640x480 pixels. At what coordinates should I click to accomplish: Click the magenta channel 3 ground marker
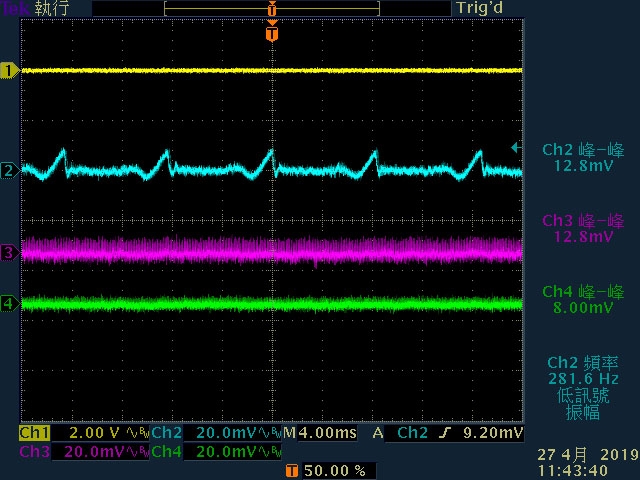tap(10, 253)
